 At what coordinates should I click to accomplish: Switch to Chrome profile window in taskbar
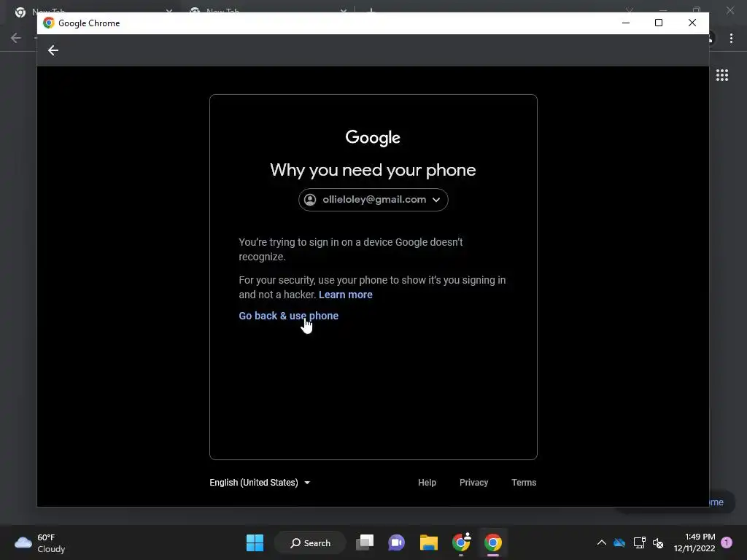tap(461, 542)
